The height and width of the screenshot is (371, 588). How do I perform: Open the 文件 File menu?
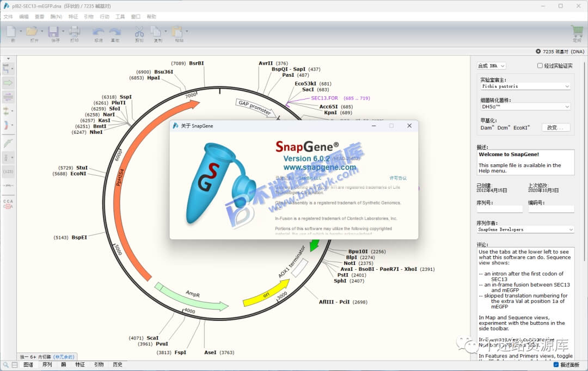(x=8, y=16)
